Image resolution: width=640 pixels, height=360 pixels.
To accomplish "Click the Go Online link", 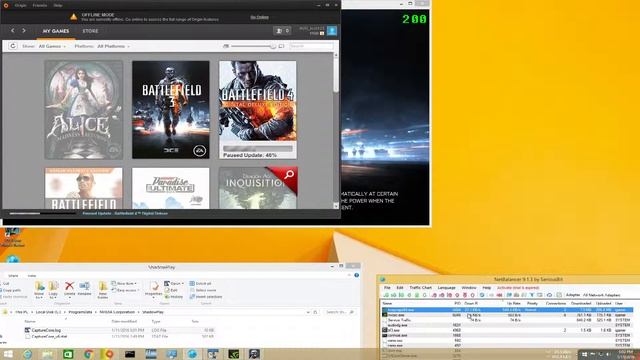I will click(260, 17).
